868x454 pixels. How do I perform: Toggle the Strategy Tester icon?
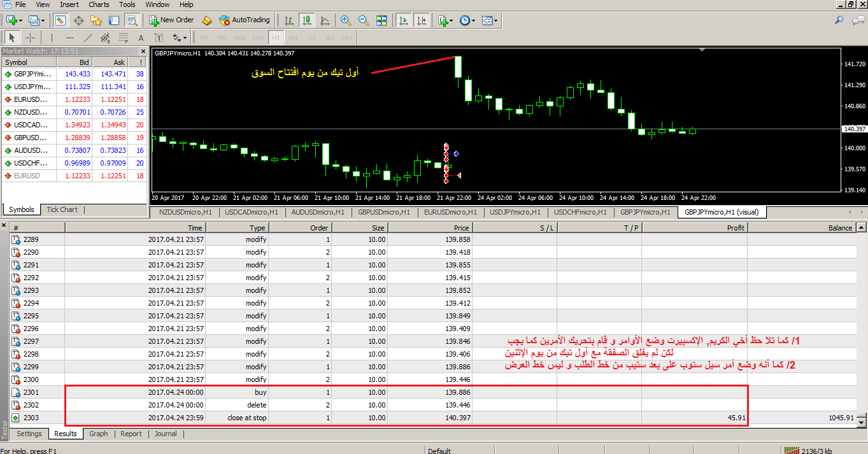click(132, 20)
